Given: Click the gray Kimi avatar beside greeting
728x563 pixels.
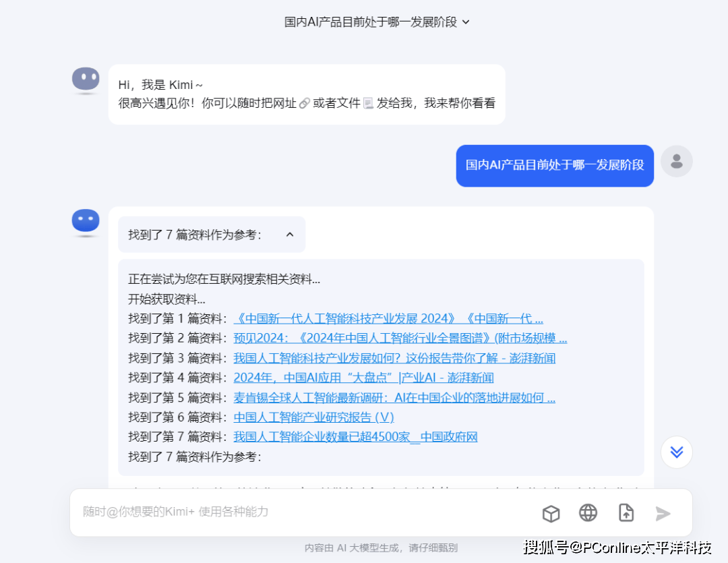Looking at the screenshot, I should (x=86, y=80).
